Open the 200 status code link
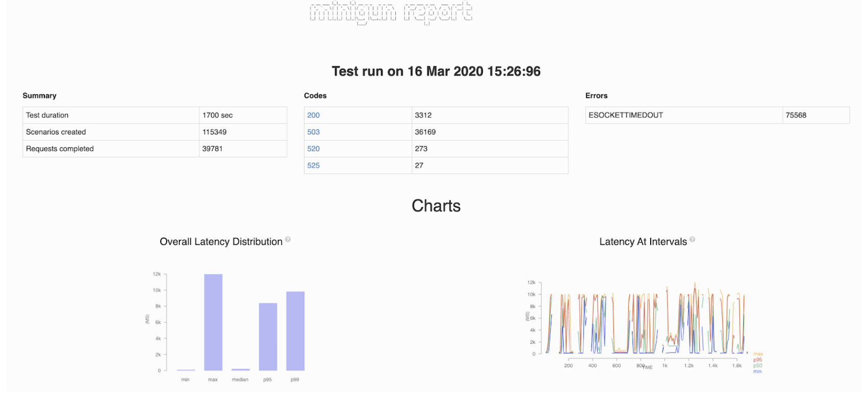Screen dimensions: 868x406 coord(313,115)
